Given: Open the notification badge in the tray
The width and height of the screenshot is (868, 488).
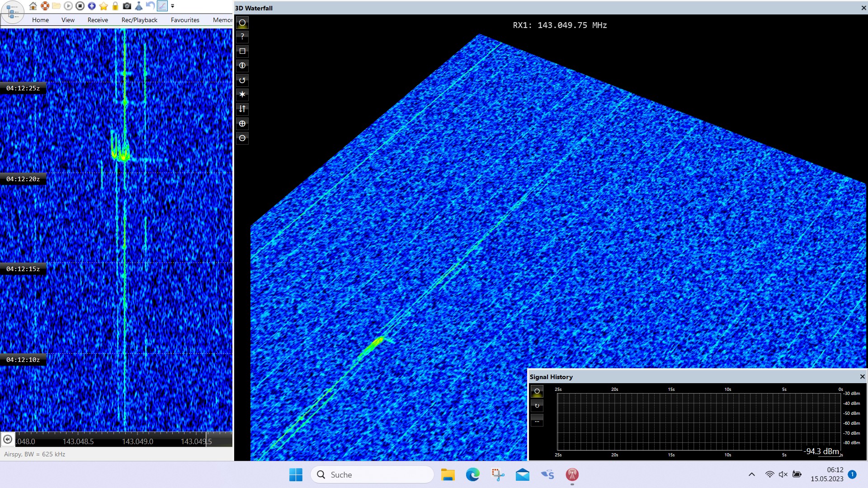Looking at the screenshot, I should coord(852,474).
